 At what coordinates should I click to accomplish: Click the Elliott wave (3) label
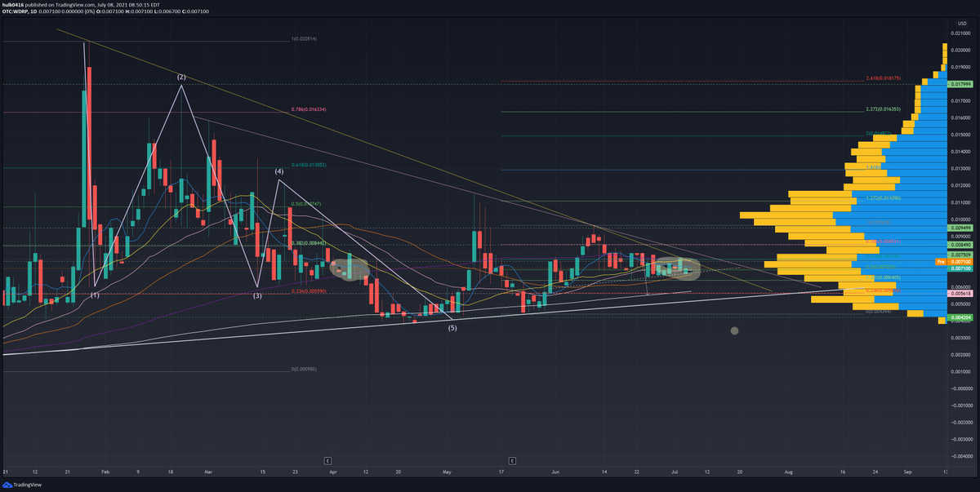(257, 295)
